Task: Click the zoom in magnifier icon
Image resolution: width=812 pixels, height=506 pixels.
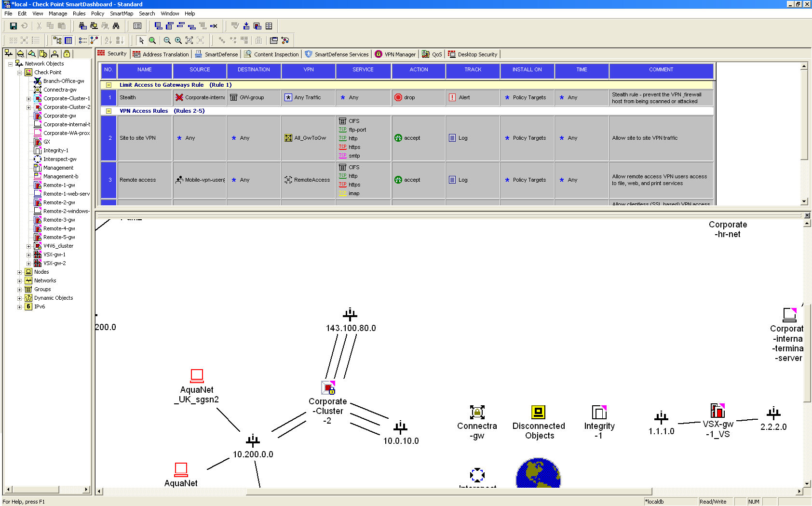Action: click(178, 40)
